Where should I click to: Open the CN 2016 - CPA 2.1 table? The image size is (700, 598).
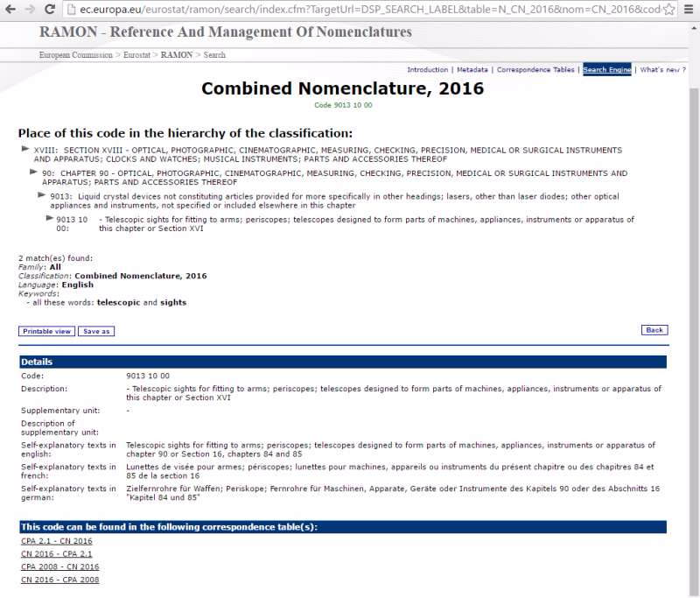click(x=57, y=554)
